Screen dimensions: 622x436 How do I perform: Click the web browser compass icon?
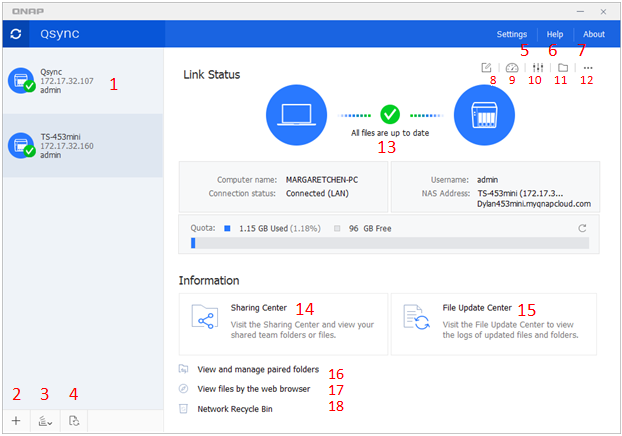(183, 388)
